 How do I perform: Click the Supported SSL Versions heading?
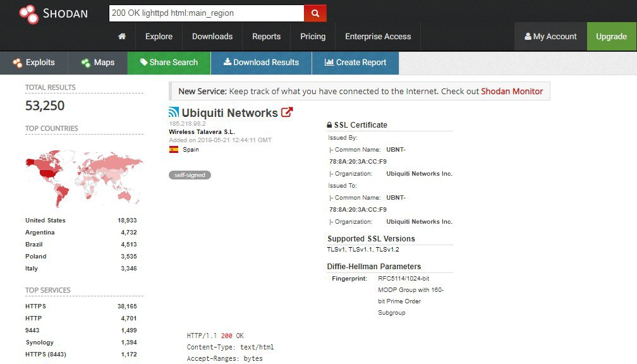coord(372,239)
